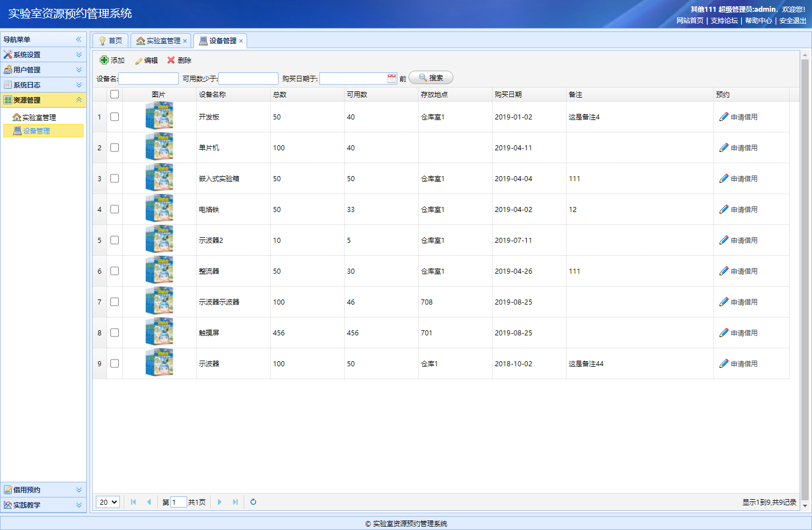Toggle the select-all header checkbox

coord(115,94)
